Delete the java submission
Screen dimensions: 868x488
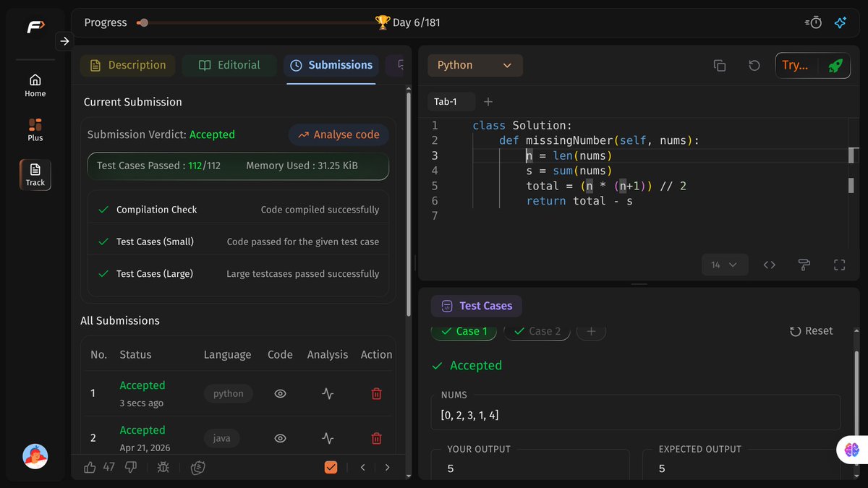pyautogui.click(x=376, y=438)
